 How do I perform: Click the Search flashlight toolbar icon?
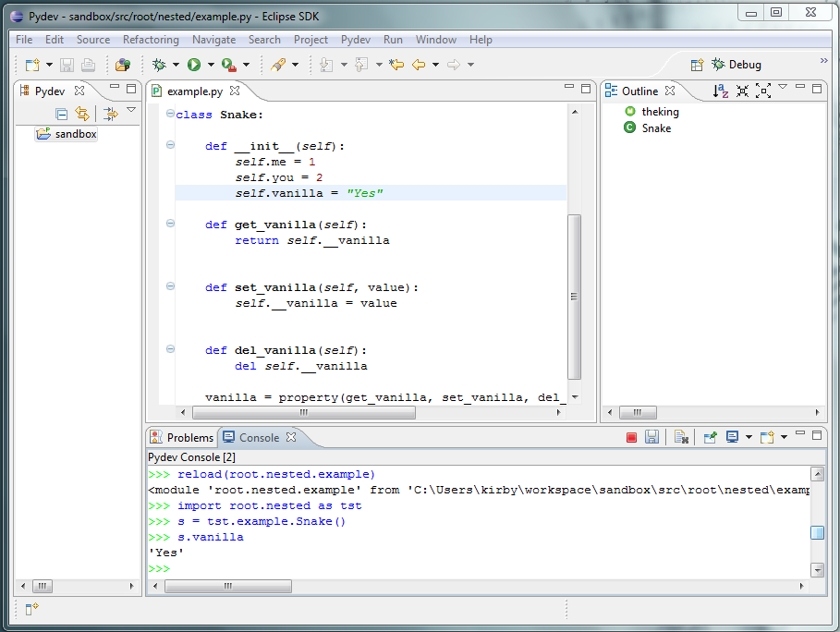(x=278, y=65)
